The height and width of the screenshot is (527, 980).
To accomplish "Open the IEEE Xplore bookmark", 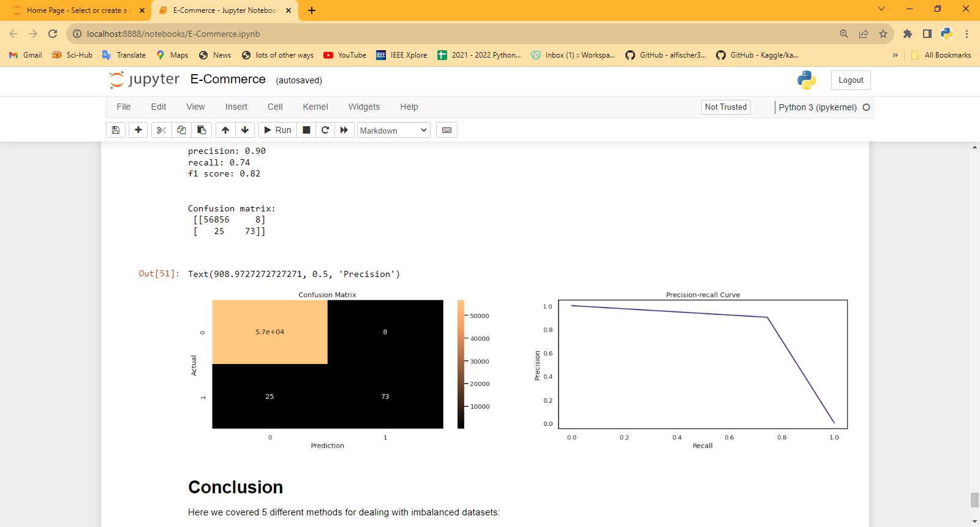I will click(x=402, y=55).
